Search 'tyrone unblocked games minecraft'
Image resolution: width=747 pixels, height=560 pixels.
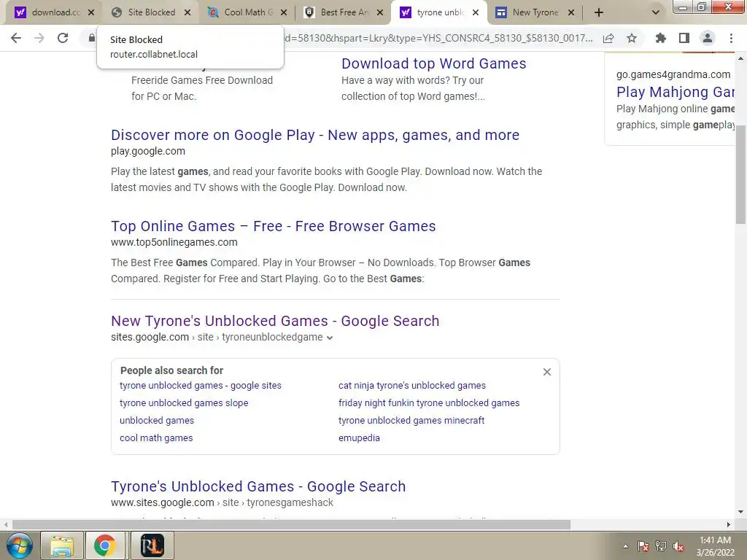411,421
